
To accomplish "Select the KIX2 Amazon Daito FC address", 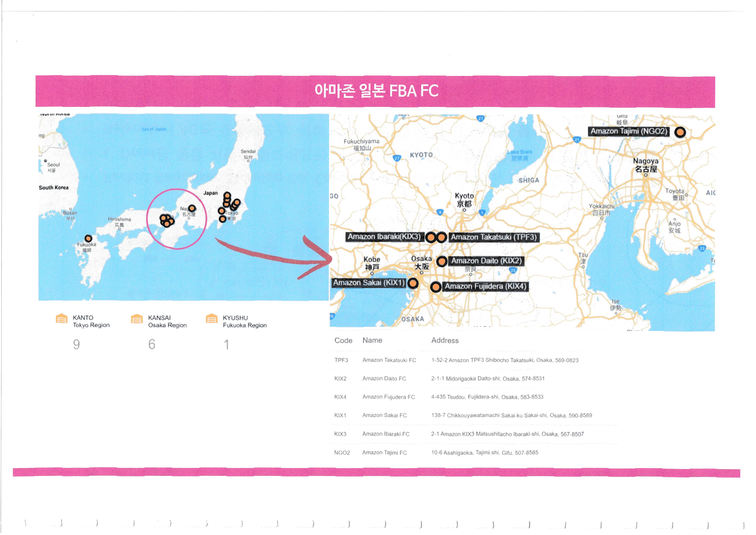I will pyautogui.click(x=488, y=379).
